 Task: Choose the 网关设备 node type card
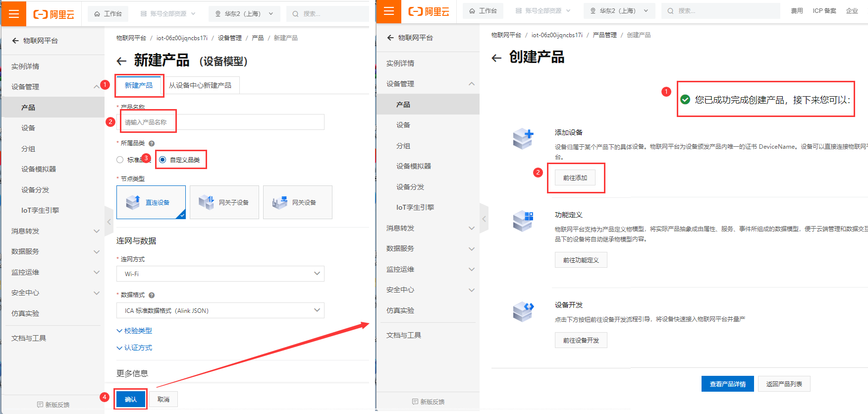coord(298,202)
